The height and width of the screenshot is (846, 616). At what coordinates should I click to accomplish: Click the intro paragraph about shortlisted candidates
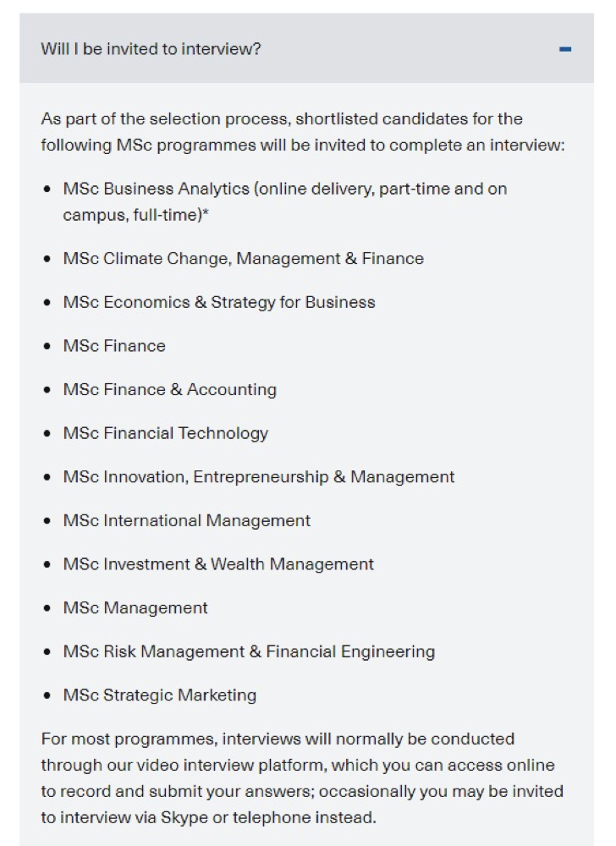click(302, 132)
